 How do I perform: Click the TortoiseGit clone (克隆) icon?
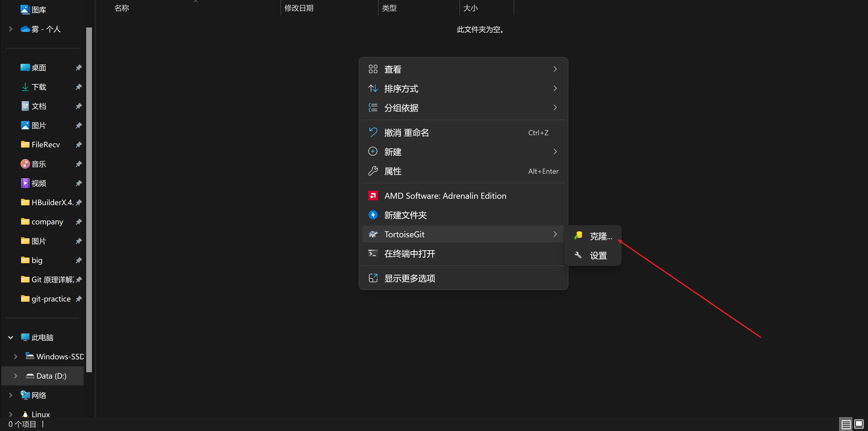click(578, 236)
